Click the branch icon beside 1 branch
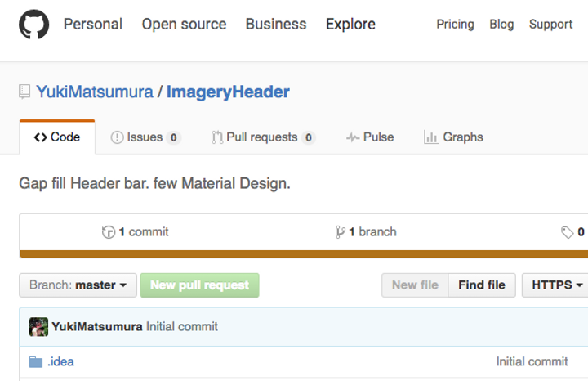This screenshot has width=588, height=381. coord(340,232)
